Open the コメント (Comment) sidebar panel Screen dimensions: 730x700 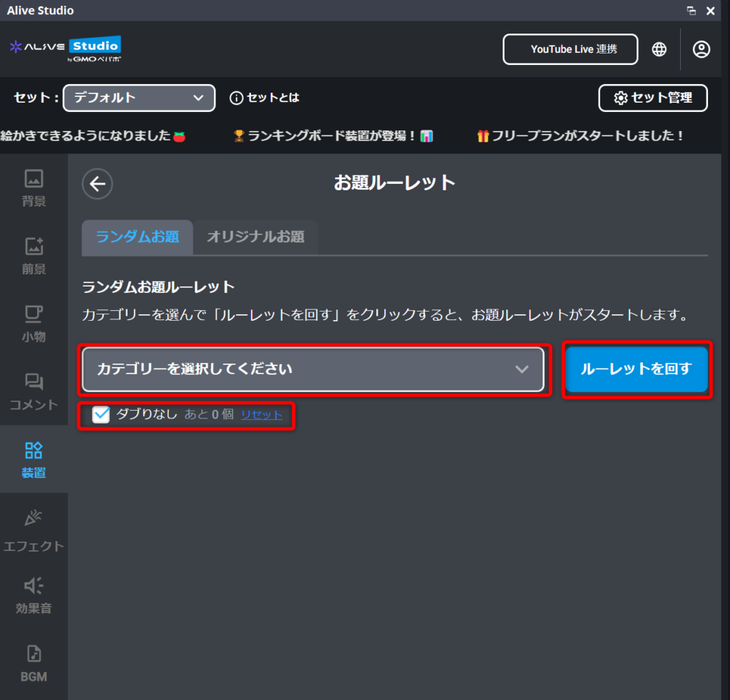(x=34, y=391)
